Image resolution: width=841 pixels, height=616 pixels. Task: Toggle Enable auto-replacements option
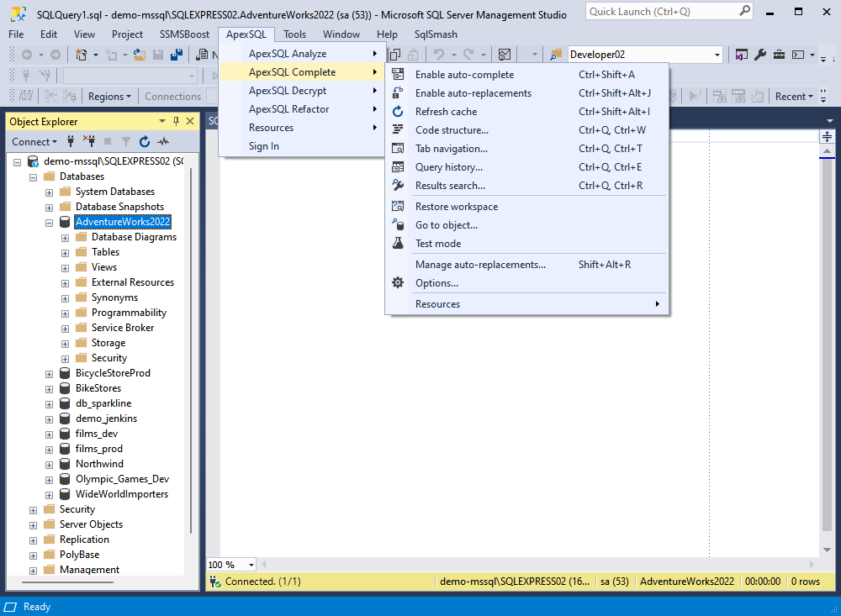coord(526,92)
